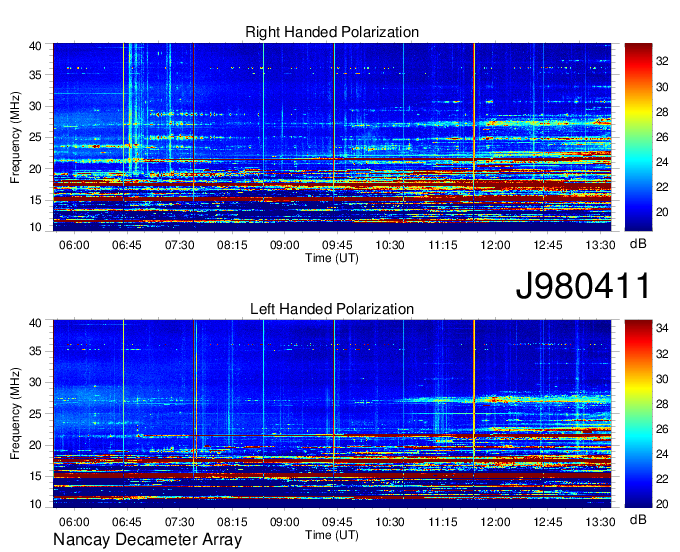Click the "Left Handed Polarization" plot title
Screen dimensions: 680x552
pyautogui.click(x=332, y=309)
